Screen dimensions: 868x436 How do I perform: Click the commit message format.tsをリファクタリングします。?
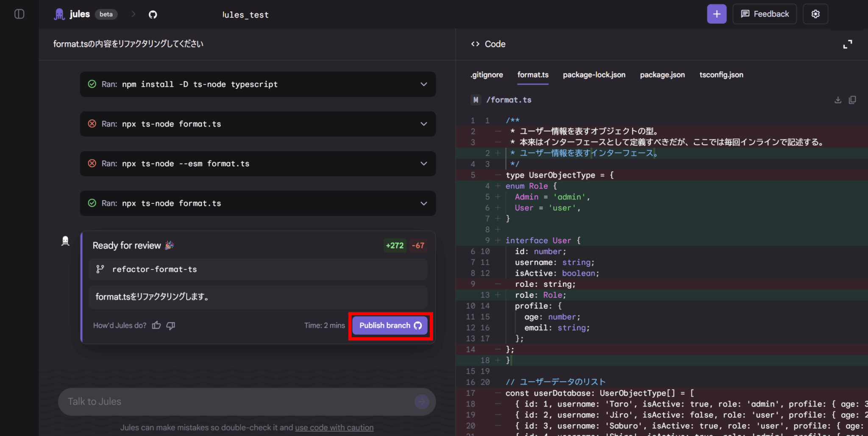click(152, 297)
